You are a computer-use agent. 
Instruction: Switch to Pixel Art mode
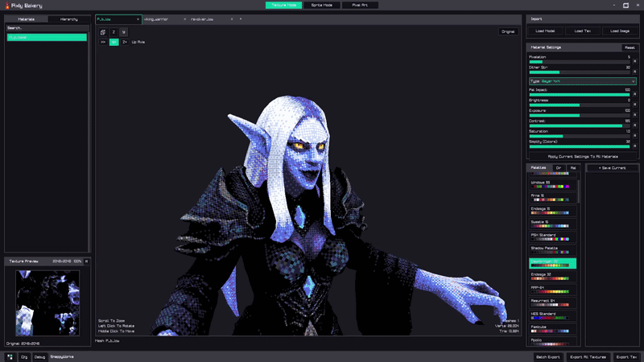tap(360, 5)
